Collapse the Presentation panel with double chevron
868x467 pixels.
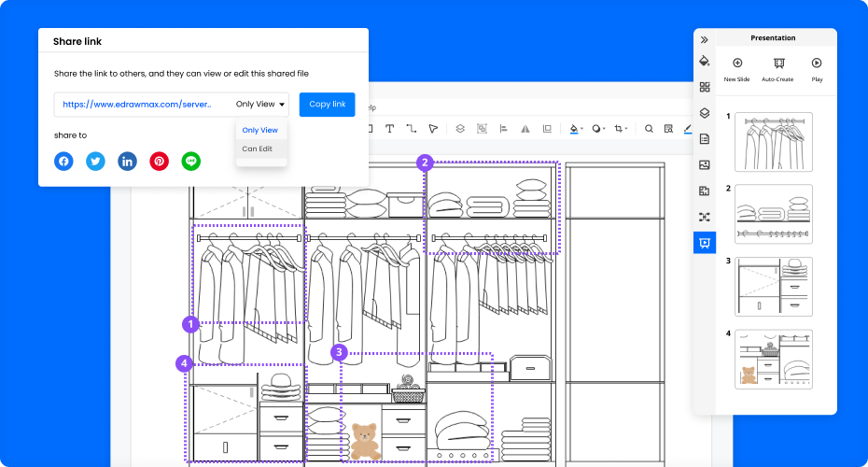coord(705,39)
